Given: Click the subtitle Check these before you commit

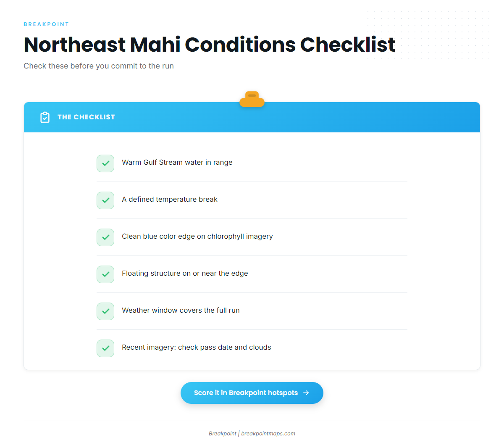Looking at the screenshot, I should (99, 66).
